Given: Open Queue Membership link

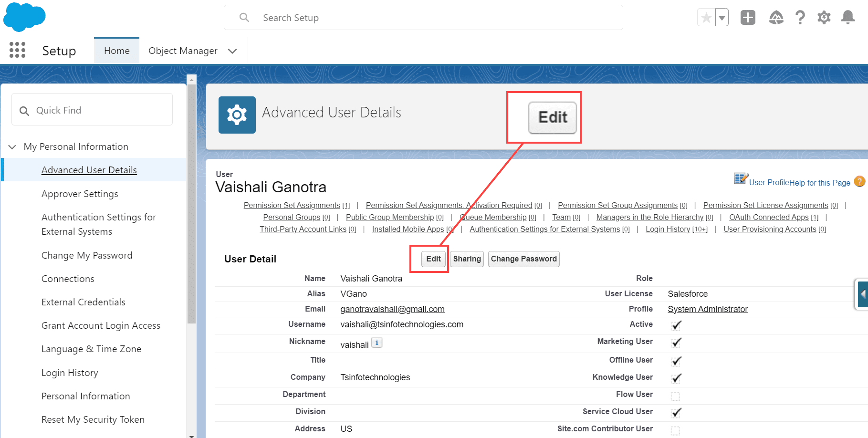Looking at the screenshot, I should pos(493,217).
